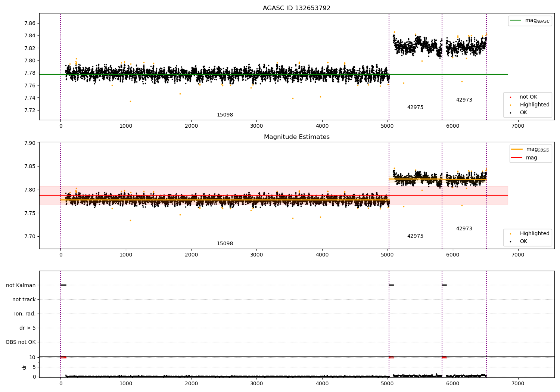
Task: Click red line sample beside "mag" legend entry
Action: [517, 158]
